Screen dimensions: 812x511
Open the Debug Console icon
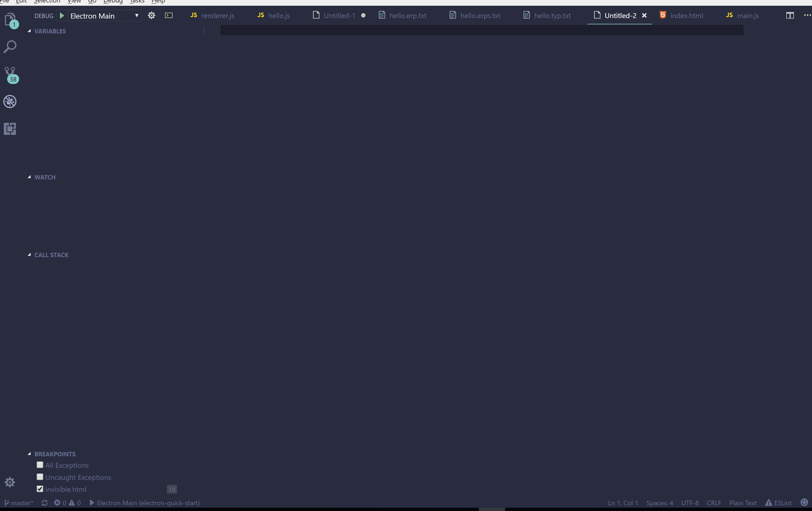pyautogui.click(x=169, y=16)
